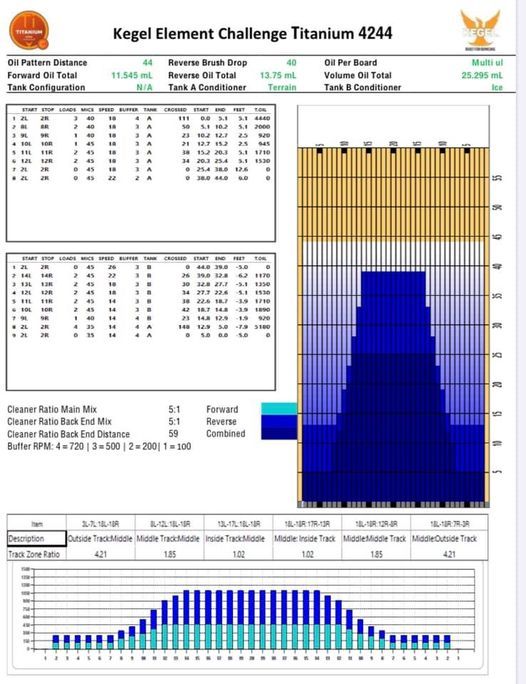Click the Tank Configuration value "N/A"
Image resolution: width=526 pixels, height=684 pixels.
point(144,87)
